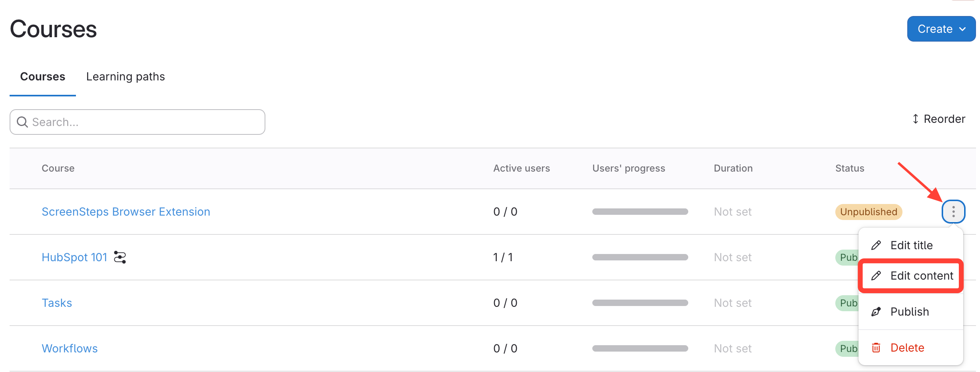Switch to the Learning paths tab
This screenshot has height=372, width=980.
click(125, 76)
